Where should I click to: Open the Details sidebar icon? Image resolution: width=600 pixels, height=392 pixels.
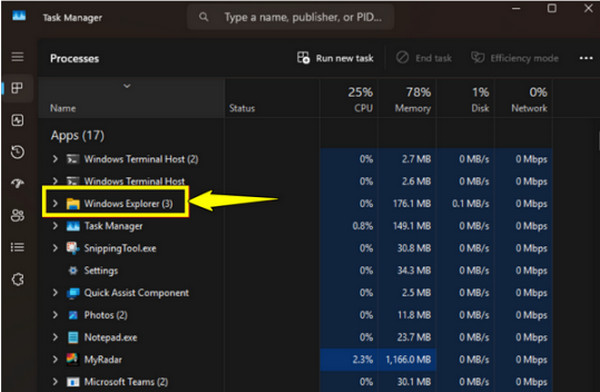(17, 247)
